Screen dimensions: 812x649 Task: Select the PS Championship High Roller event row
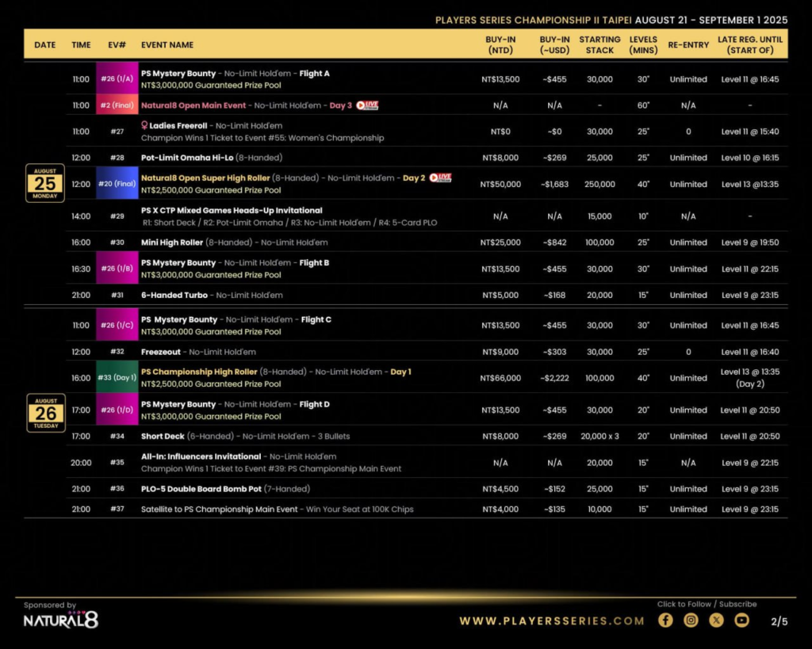(x=278, y=377)
